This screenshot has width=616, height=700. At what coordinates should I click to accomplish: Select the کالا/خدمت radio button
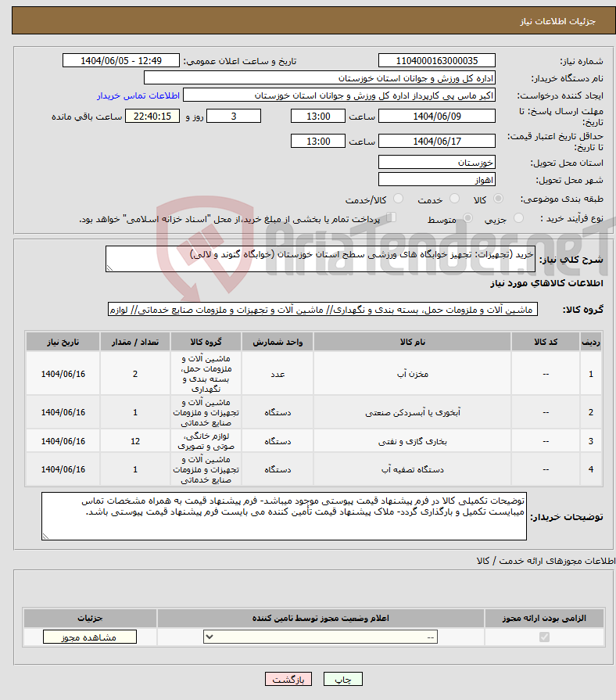tap(399, 199)
